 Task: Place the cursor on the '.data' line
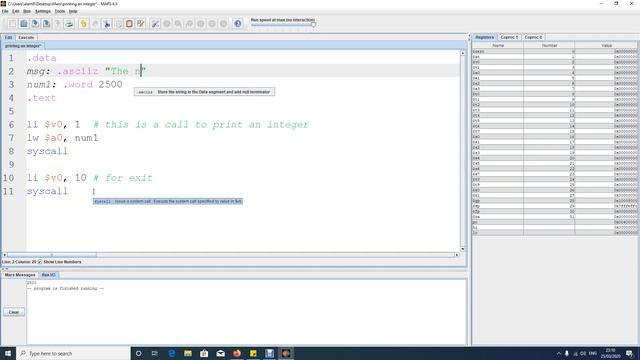click(42, 58)
